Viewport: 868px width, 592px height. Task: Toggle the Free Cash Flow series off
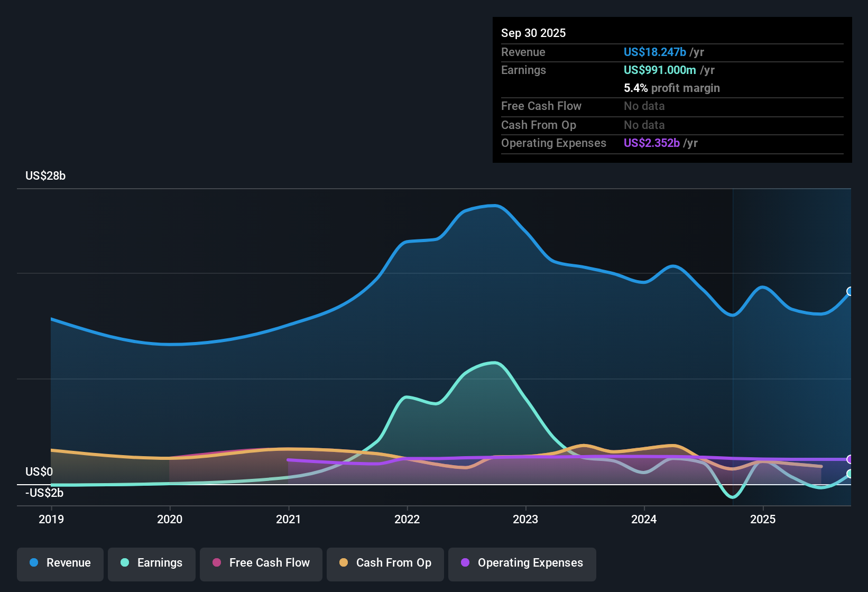(261, 563)
